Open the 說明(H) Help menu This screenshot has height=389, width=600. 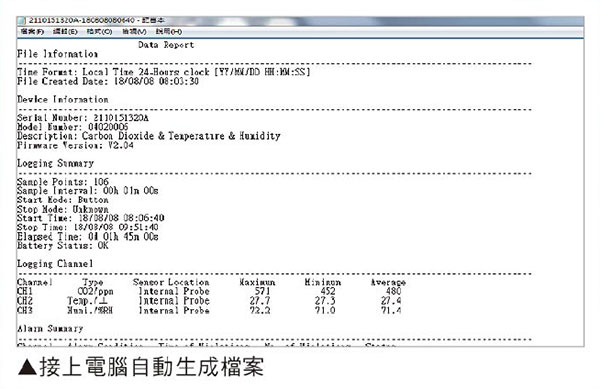coord(169,31)
